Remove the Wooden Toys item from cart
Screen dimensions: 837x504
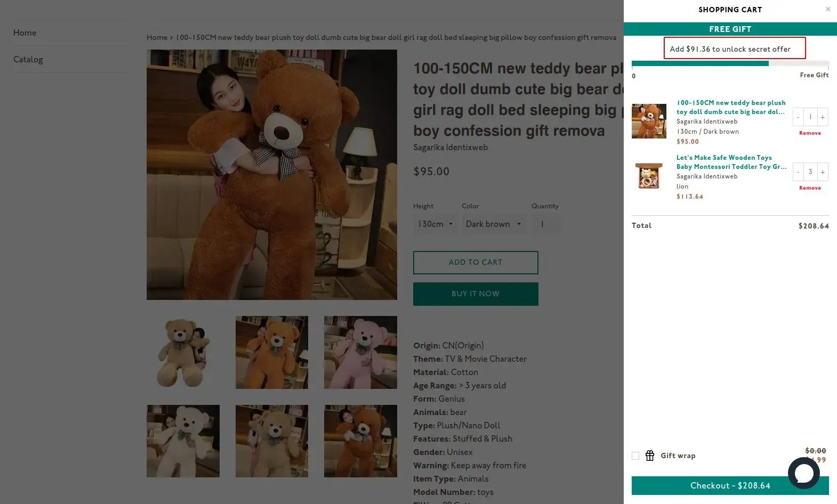(x=810, y=188)
